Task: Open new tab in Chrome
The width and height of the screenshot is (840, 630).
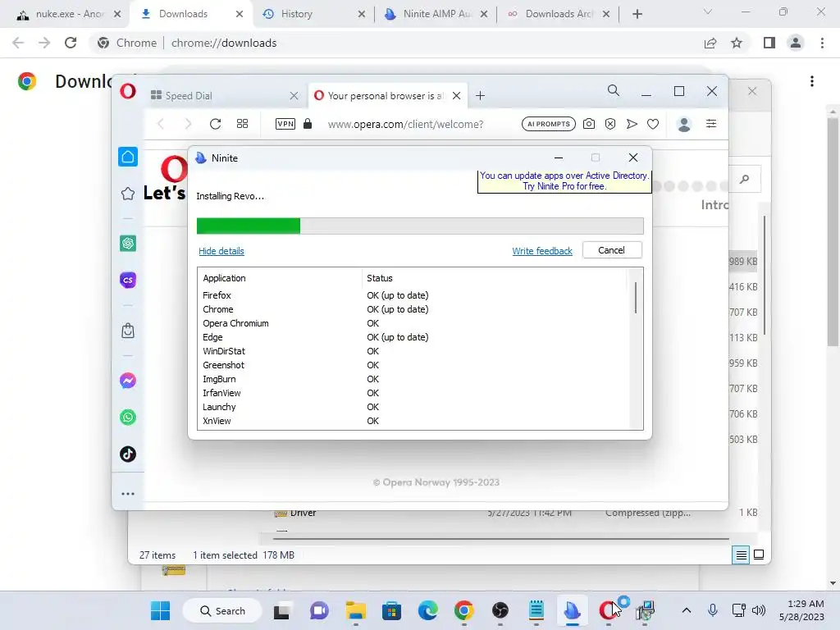Action: [637, 14]
